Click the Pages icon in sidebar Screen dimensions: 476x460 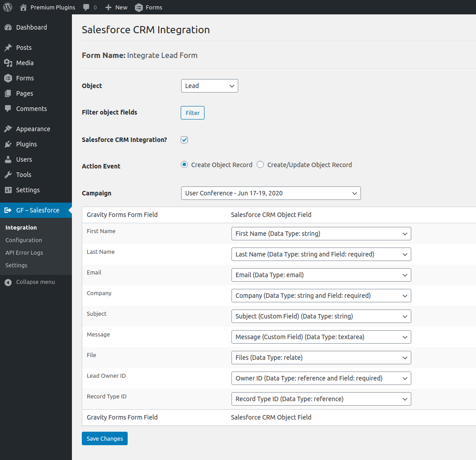pyautogui.click(x=8, y=93)
